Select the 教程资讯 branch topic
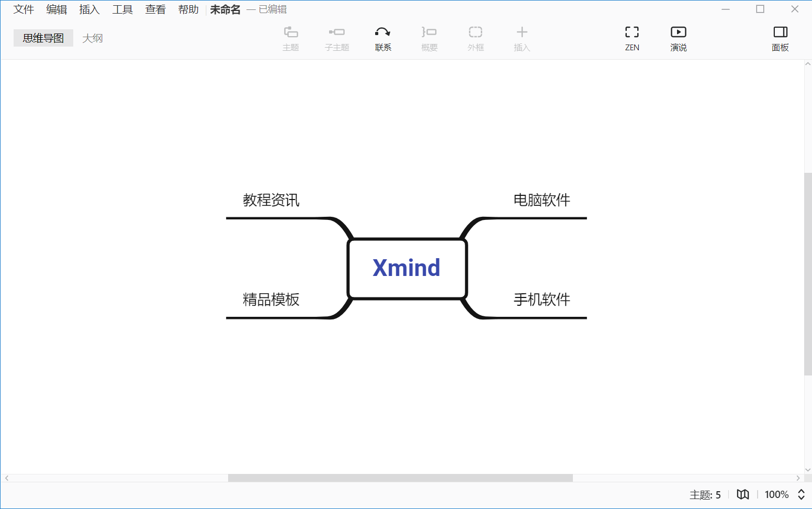 (x=271, y=200)
